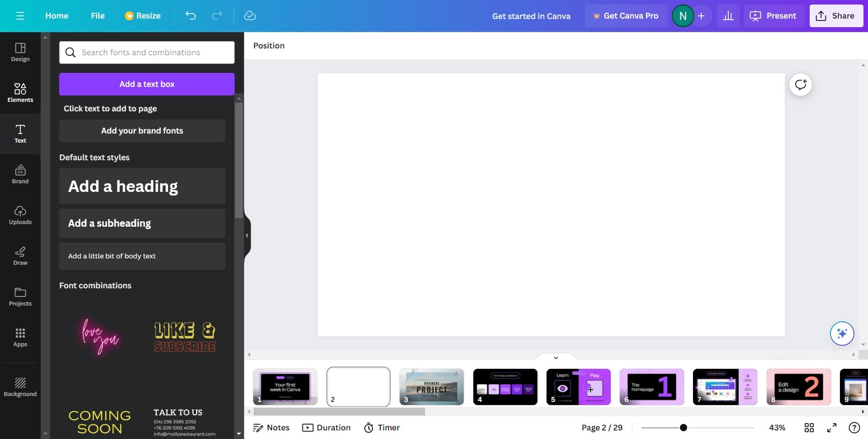Add a comment using the canvas comment bubble
The height and width of the screenshot is (439, 868).
pos(800,84)
